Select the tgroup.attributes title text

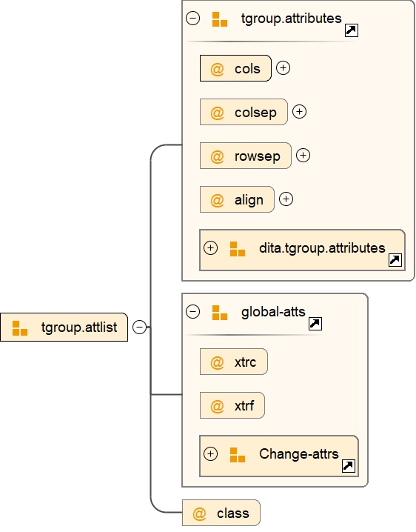tap(291, 19)
